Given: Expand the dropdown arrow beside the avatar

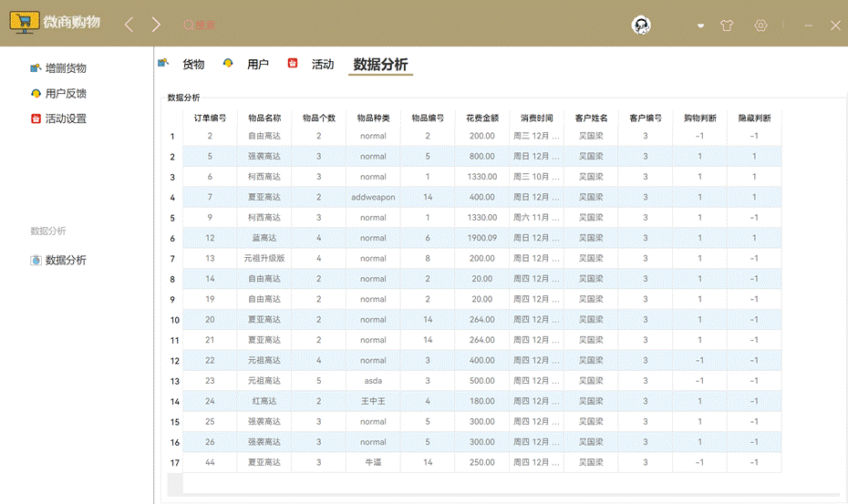Looking at the screenshot, I should tap(700, 26).
